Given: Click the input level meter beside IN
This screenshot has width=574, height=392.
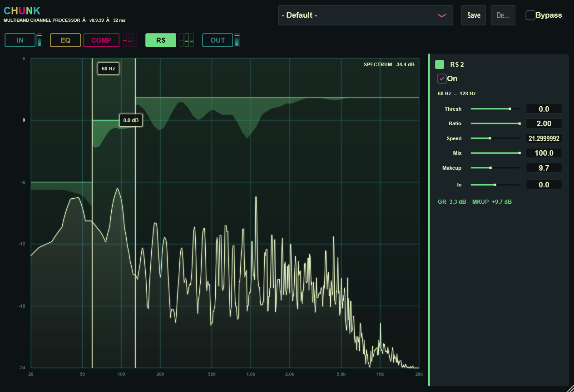Looking at the screenshot, I should click(x=40, y=40).
